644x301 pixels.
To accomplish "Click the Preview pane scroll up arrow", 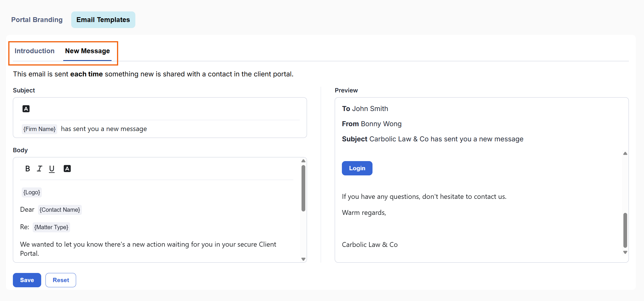I will [x=625, y=154].
